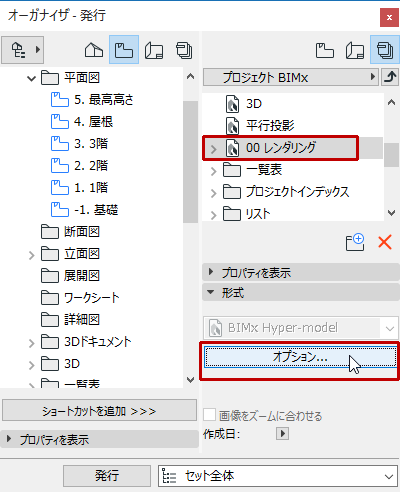Select the プロジェクトインデックス folder

point(286,192)
